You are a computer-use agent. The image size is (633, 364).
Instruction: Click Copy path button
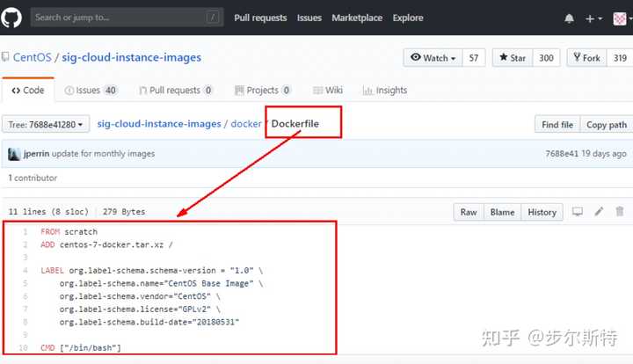pos(607,125)
